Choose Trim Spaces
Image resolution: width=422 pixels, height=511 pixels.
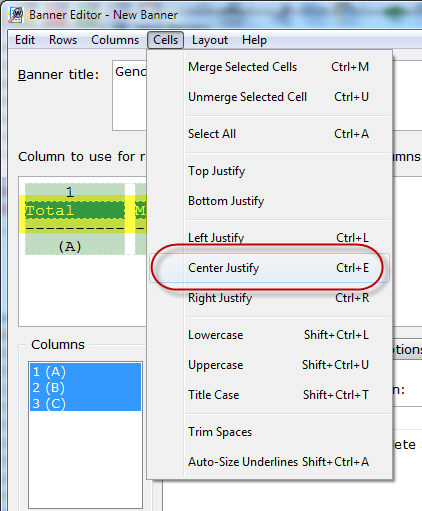click(x=270, y=432)
